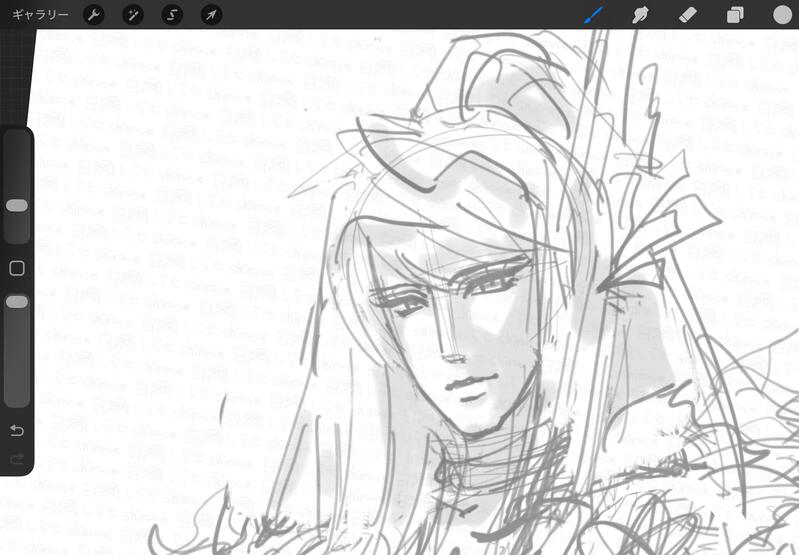Tap the square modify button in sidebar

(x=17, y=268)
